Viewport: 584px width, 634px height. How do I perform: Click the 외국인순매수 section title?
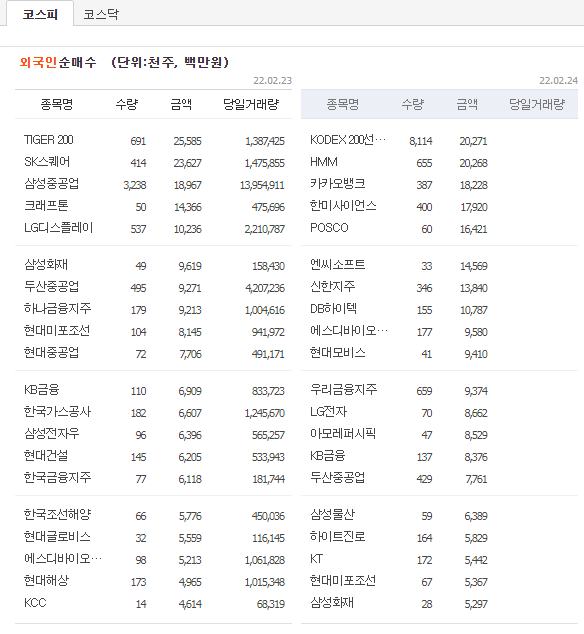(58, 62)
